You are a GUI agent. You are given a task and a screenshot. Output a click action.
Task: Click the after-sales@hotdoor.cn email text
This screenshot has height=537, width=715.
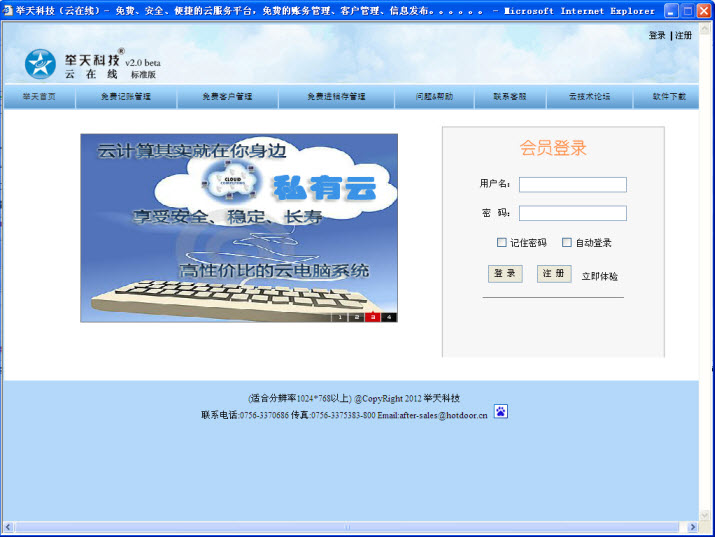[443, 415]
